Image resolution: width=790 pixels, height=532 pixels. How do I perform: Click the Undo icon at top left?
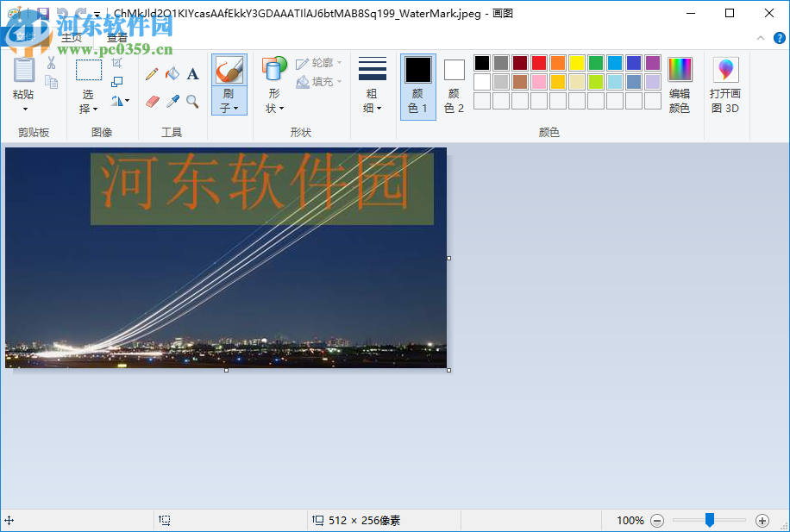pos(61,13)
